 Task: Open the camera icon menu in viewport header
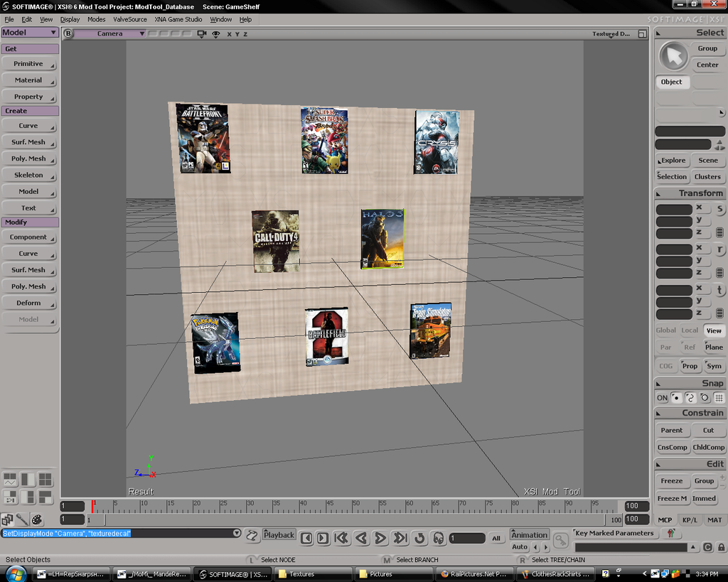(201, 34)
